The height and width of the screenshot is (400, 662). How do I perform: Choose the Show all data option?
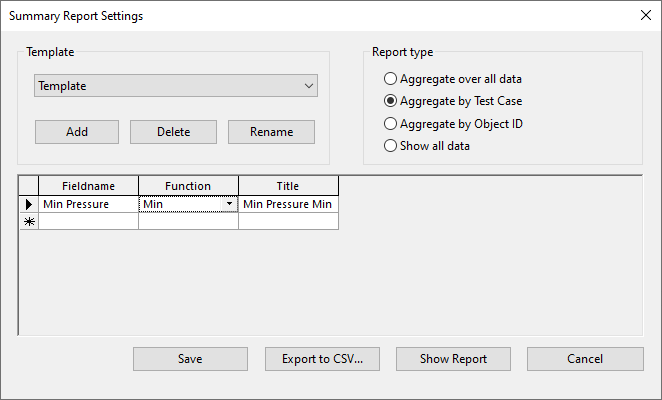tap(390, 146)
